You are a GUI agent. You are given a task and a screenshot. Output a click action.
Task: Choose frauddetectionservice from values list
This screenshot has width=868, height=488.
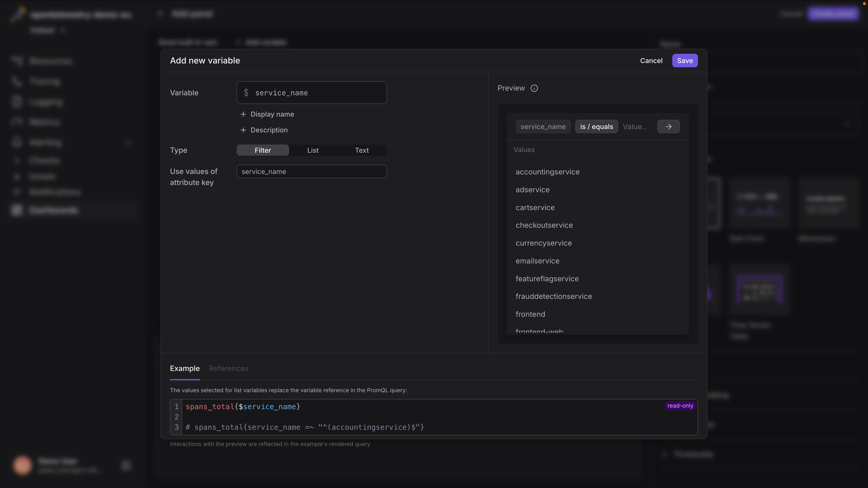[554, 296]
